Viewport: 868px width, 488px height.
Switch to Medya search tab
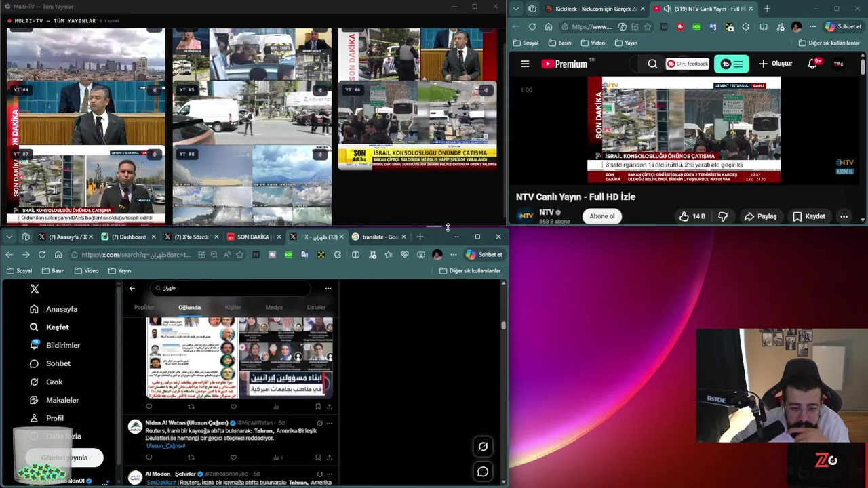(x=274, y=308)
